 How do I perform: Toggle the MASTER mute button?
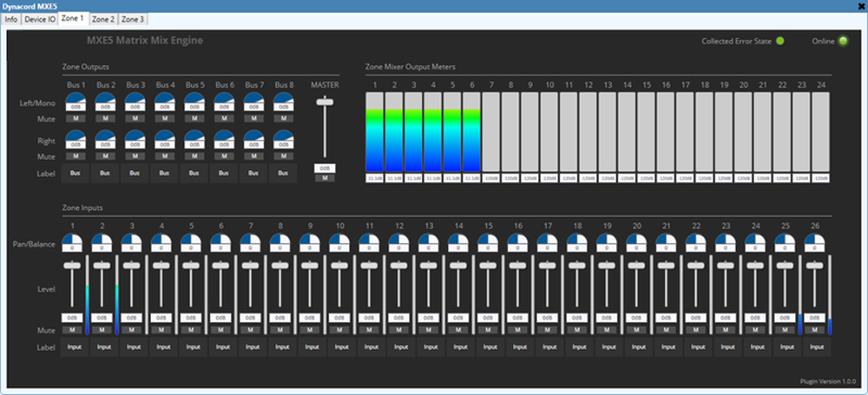tap(325, 178)
